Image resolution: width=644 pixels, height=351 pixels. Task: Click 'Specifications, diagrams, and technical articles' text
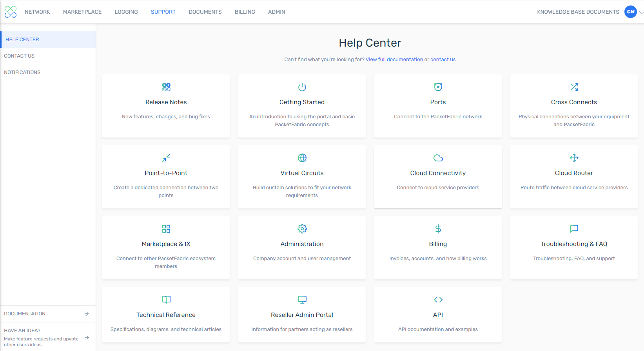coord(166,329)
